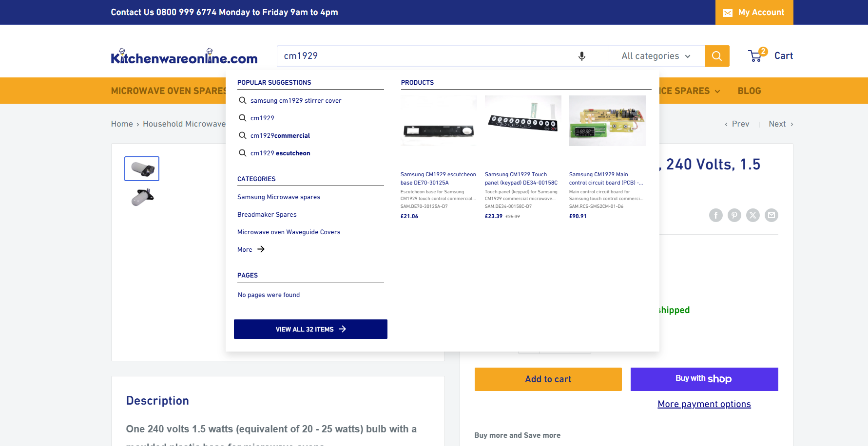Share the product on Pinterest
Viewport: 868px width, 446px height.
(x=734, y=215)
